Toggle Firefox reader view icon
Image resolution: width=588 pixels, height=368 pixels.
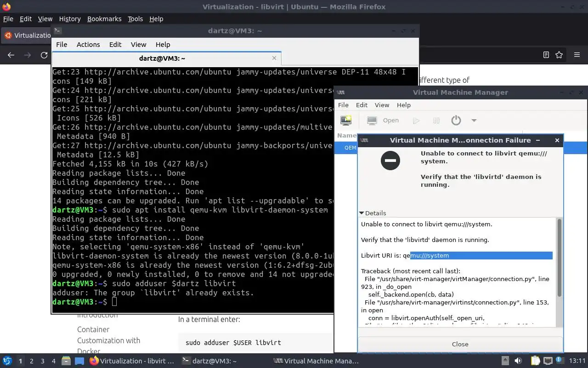coord(546,55)
